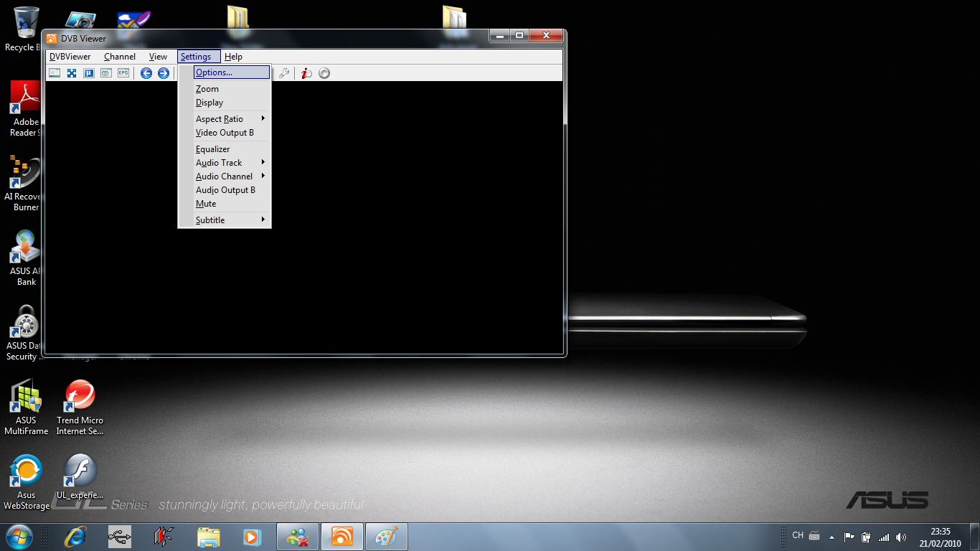Select the ASUS Data Security desktop icon
This screenshot has width=980, height=551.
coord(24,332)
